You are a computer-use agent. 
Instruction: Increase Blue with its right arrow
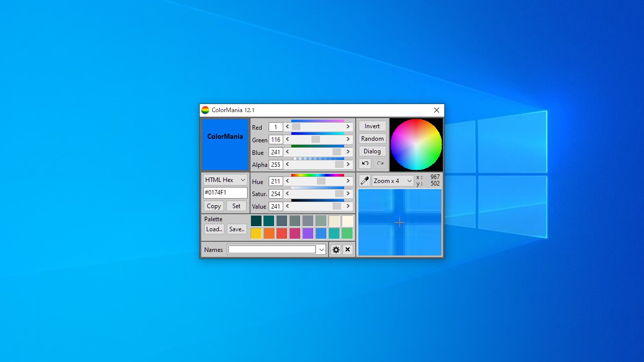pos(348,152)
